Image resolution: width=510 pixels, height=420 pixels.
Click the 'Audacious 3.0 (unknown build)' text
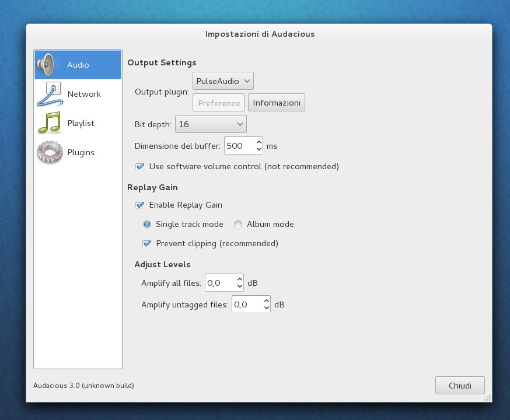[x=83, y=386]
